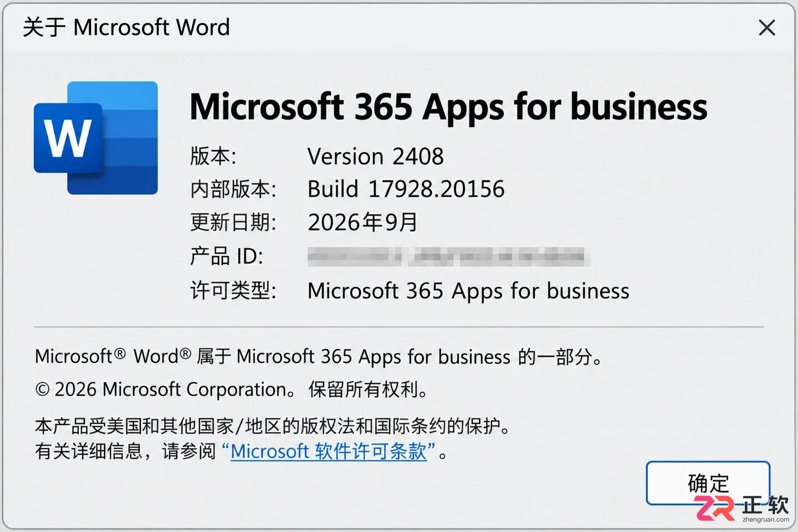Click the license type Microsoft 365 Apps for business value
Screen dimensions: 798x532
tap(469, 291)
